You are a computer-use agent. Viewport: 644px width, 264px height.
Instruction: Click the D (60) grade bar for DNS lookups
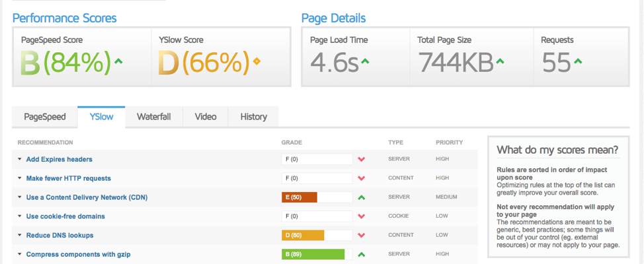317,236
